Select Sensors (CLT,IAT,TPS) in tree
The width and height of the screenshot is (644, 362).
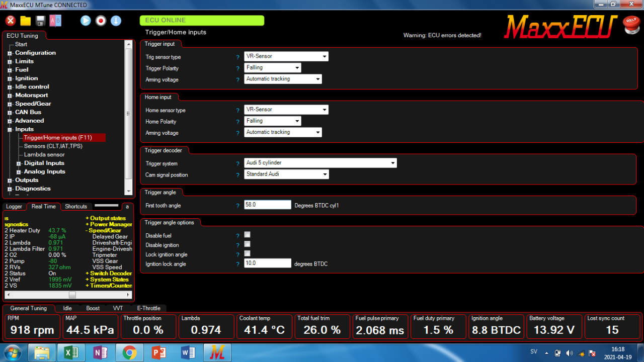point(53,146)
